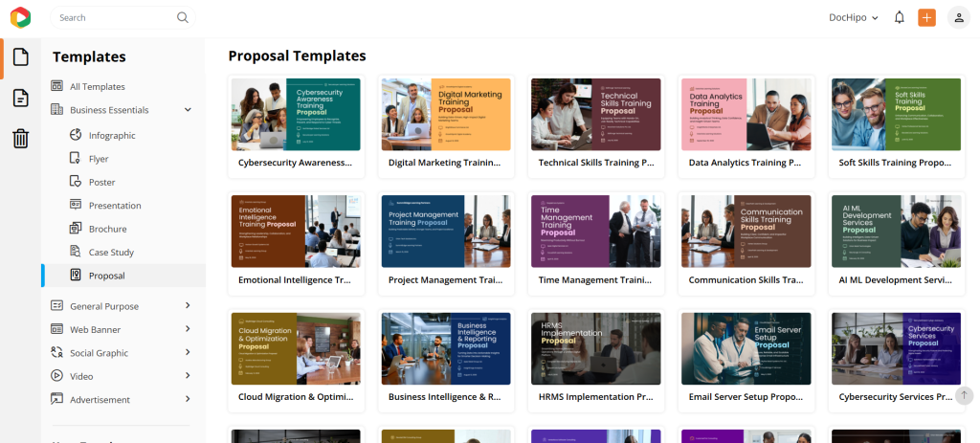Click the Poster category icon
This screenshot has height=443, width=980.
click(76, 182)
